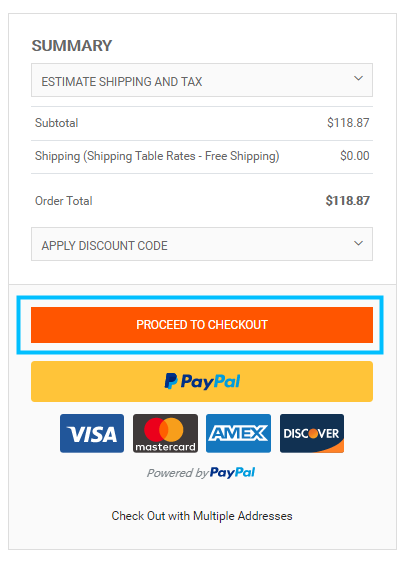Open the Apply Discount Code section label
Image resolution: width=409 pixels, height=561 pixels.
pyautogui.click(x=104, y=246)
